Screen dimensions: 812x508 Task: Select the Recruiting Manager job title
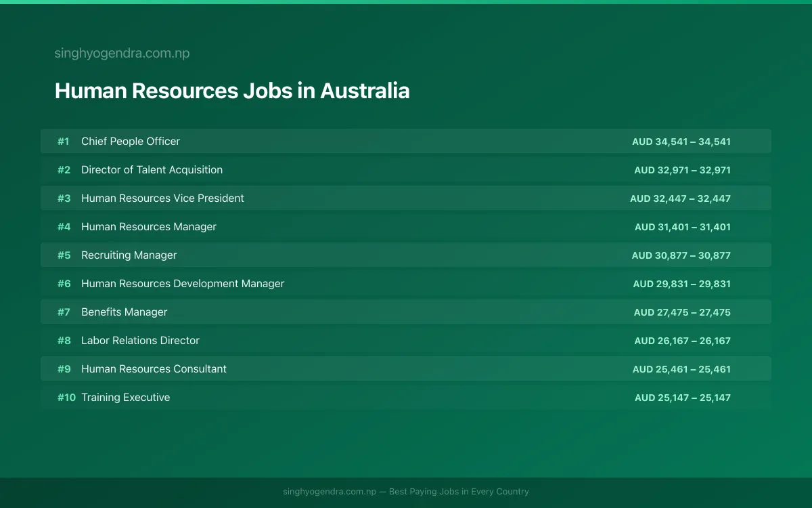(x=129, y=255)
